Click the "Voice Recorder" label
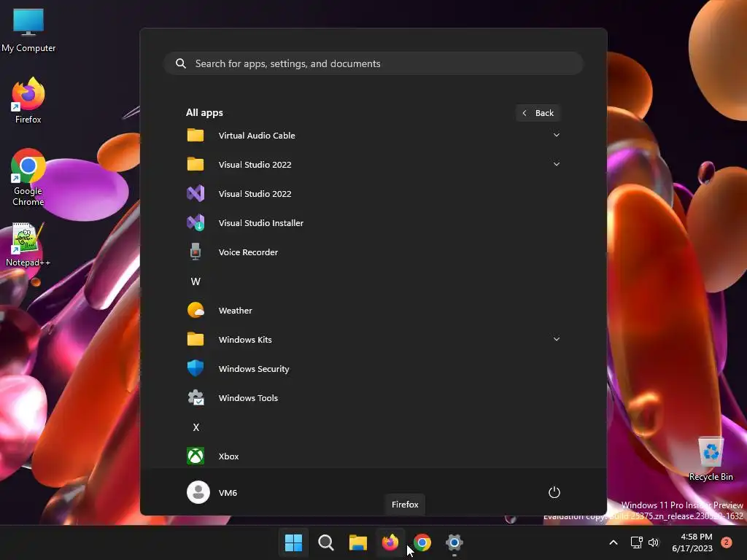This screenshot has width=747, height=560. click(x=248, y=252)
